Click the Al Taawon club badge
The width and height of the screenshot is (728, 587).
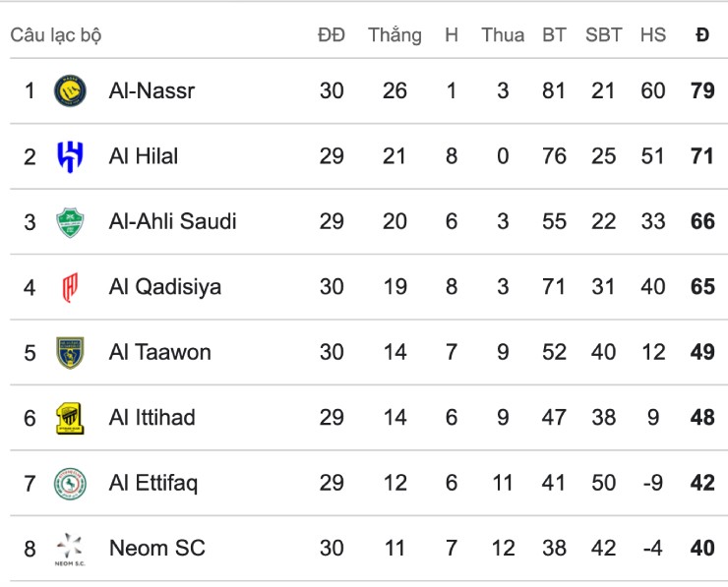point(70,352)
